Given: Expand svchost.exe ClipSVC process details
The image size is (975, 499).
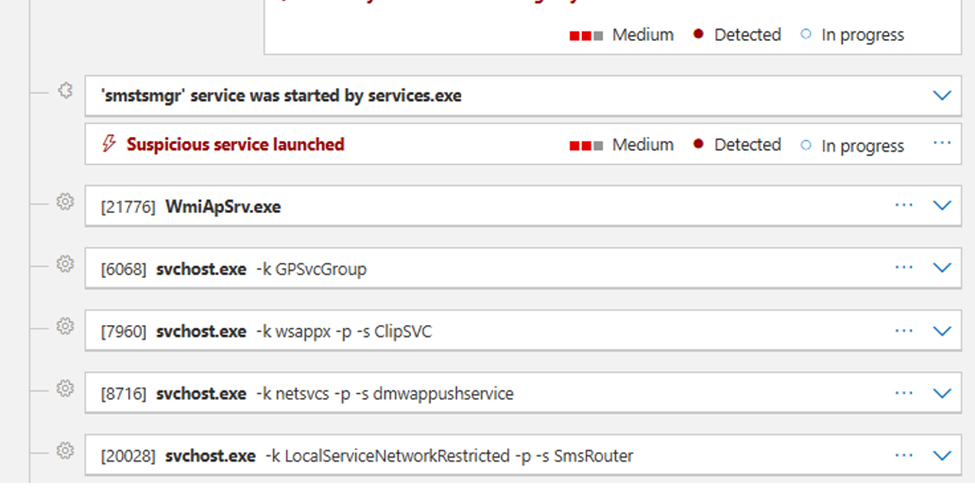Looking at the screenshot, I should tap(941, 331).
